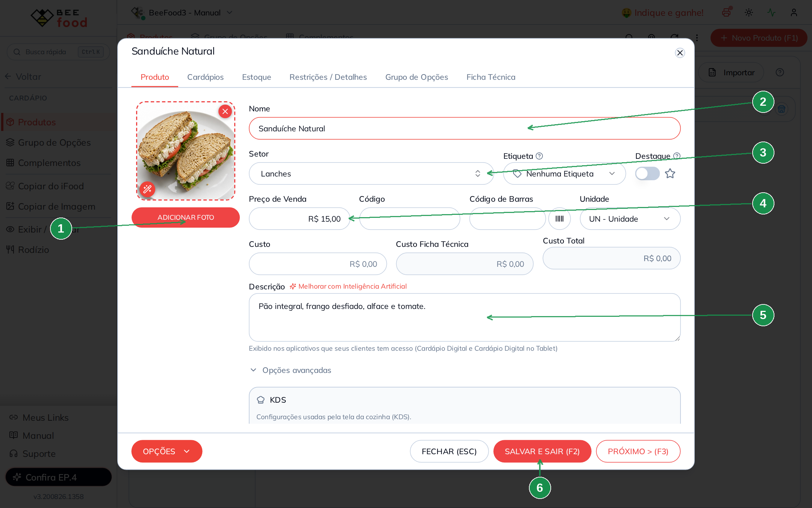Toggle the light/dark theme sun icon

(x=749, y=12)
